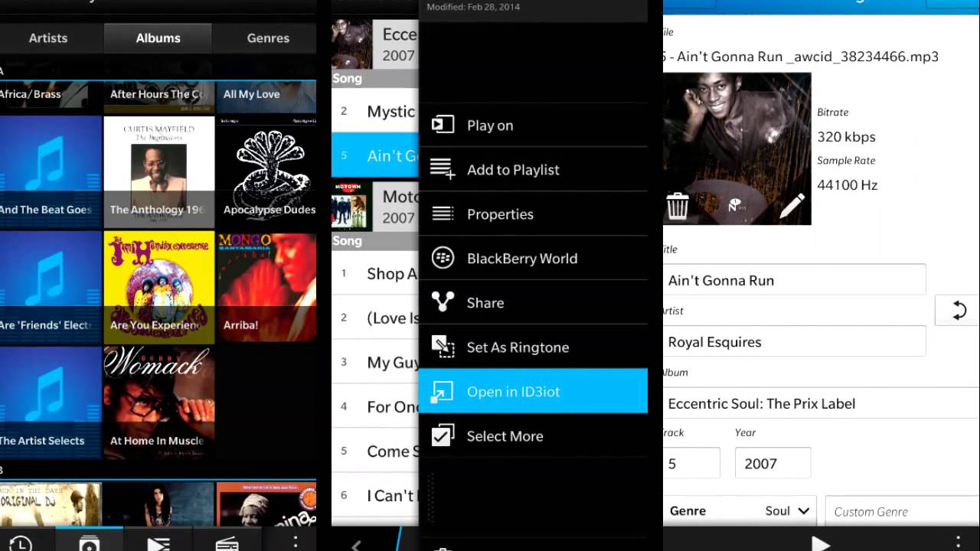This screenshot has width=980, height=551.
Task: Select song 5 Come S
Action: (375, 451)
